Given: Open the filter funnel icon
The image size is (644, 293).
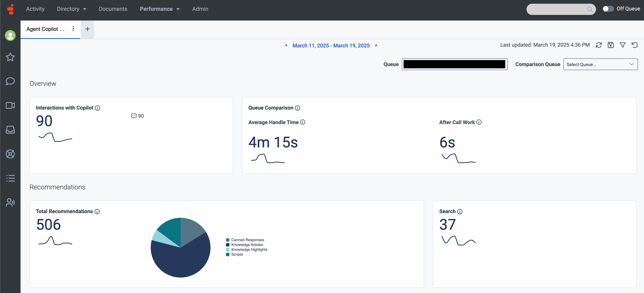Looking at the screenshot, I should tap(623, 45).
